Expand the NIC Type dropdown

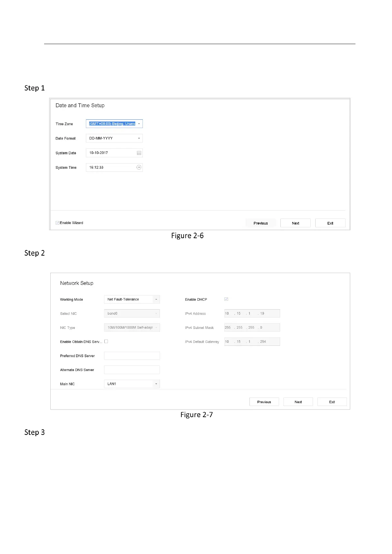click(x=132, y=328)
